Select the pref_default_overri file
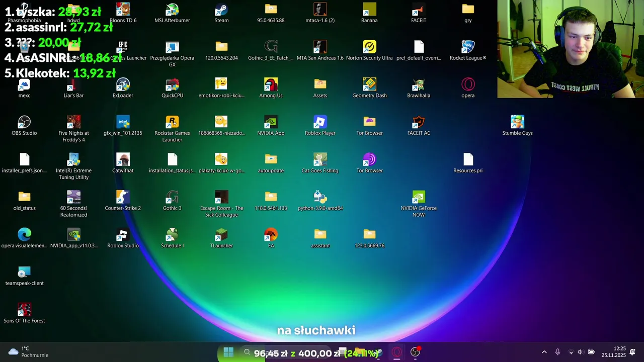The width and height of the screenshot is (644, 362). coord(419,51)
